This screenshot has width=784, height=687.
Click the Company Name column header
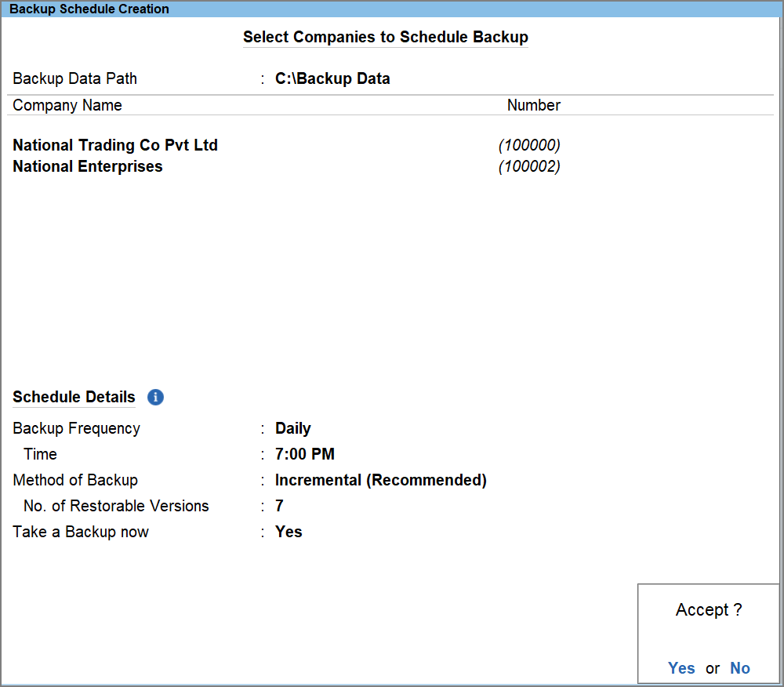coord(67,105)
